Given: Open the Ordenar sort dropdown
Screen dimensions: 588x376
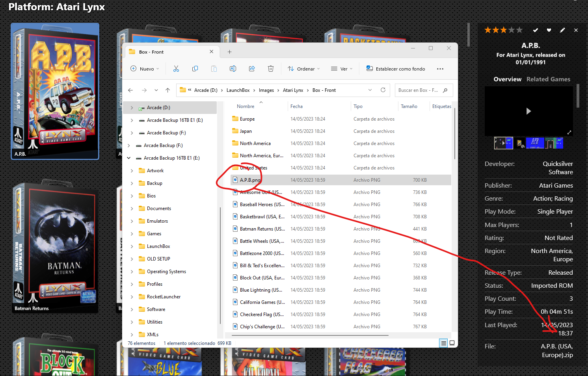Looking at the screenshot, I should point(304,69).
